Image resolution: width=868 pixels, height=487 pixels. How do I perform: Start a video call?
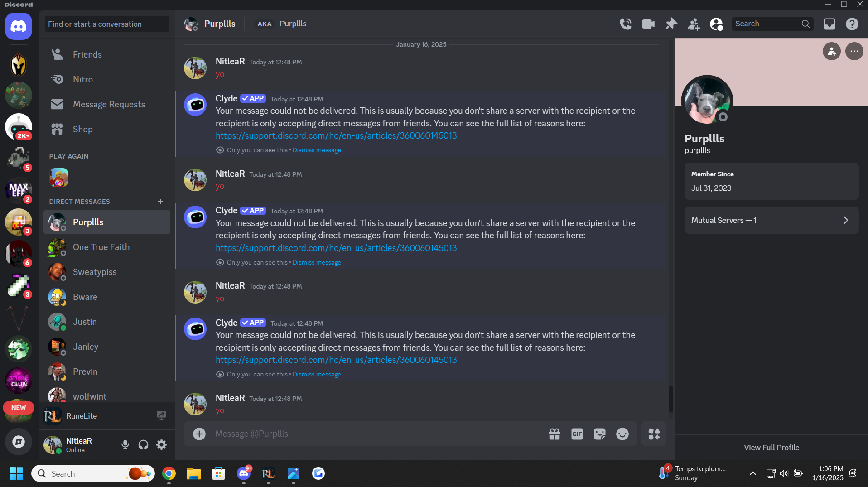point(648,24)
